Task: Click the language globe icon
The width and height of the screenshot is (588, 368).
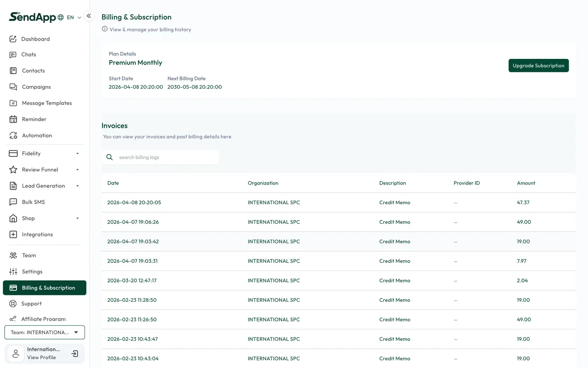Action: pyautogui.click(x=61, y=17)
